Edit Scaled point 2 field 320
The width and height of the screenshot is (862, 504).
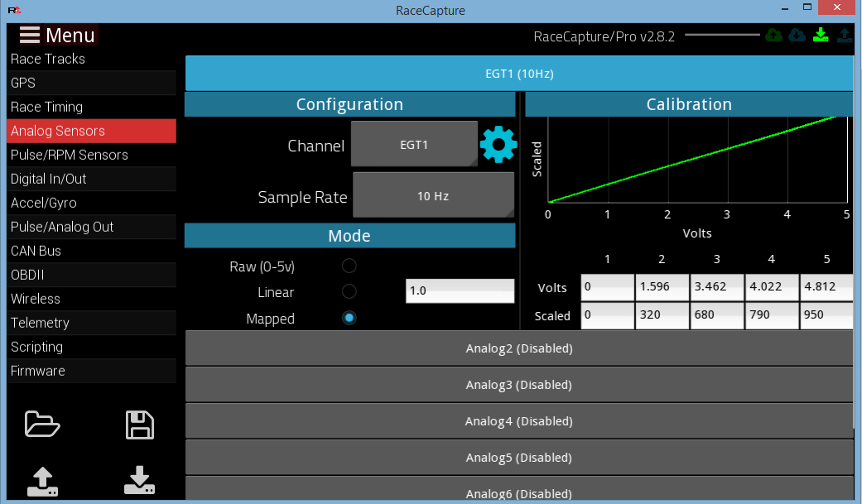662,315
